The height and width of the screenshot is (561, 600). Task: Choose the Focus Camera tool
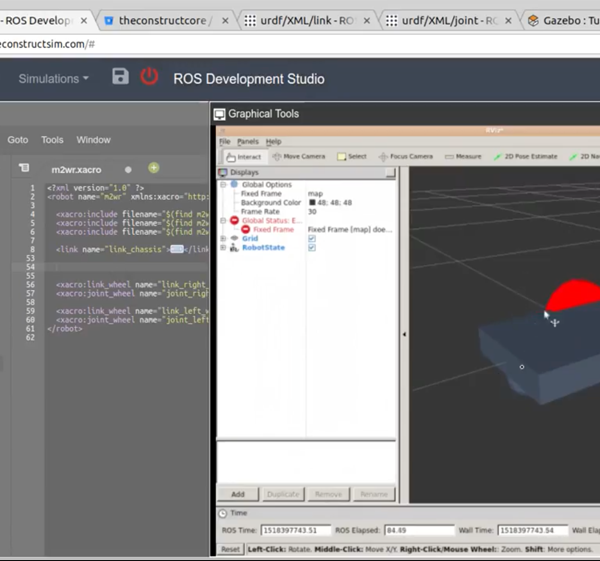[404, 157]
